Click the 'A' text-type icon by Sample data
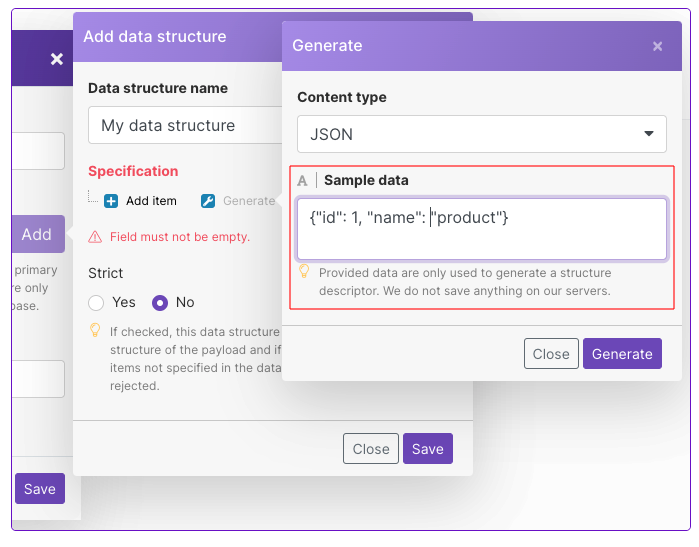 point(303,181)
